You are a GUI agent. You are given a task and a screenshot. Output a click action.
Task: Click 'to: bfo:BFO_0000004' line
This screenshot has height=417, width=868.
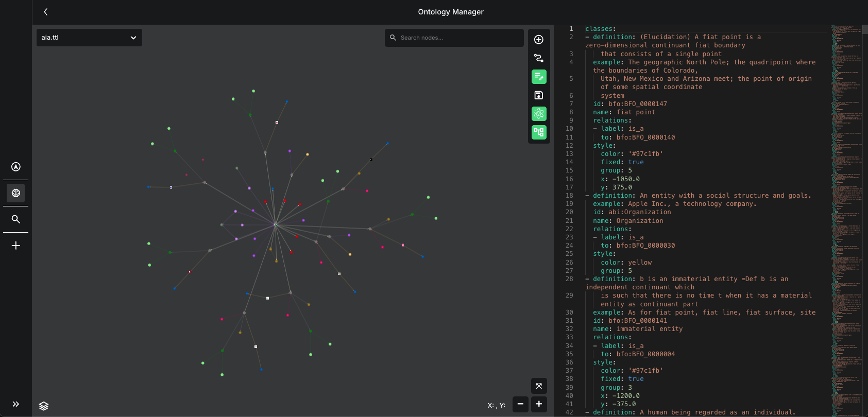pos(638,354)
